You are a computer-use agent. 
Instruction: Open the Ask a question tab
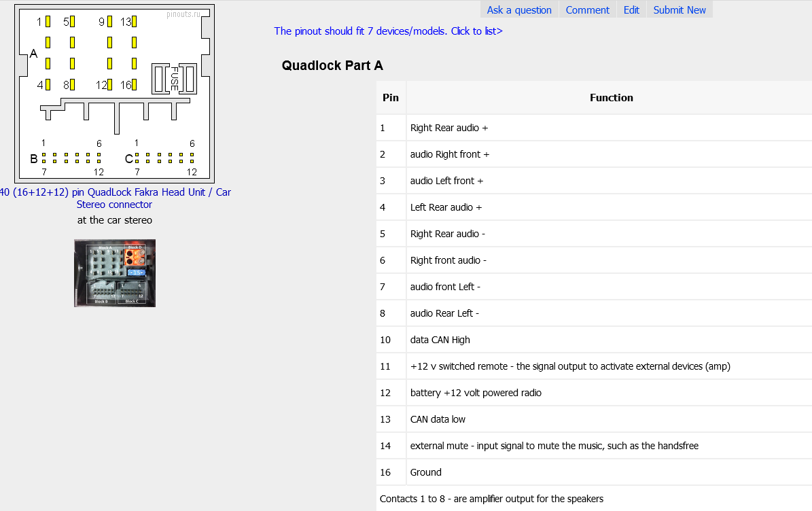tap(519, 10)
